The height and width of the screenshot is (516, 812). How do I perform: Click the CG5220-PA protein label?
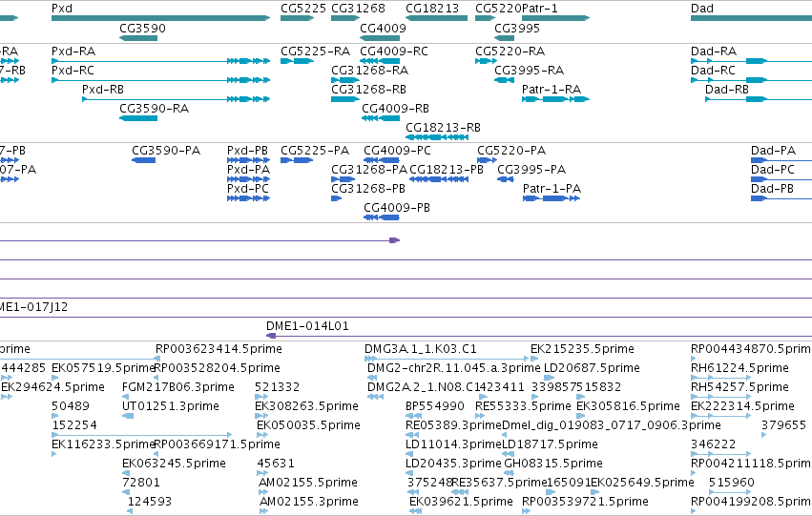(511, 151)
